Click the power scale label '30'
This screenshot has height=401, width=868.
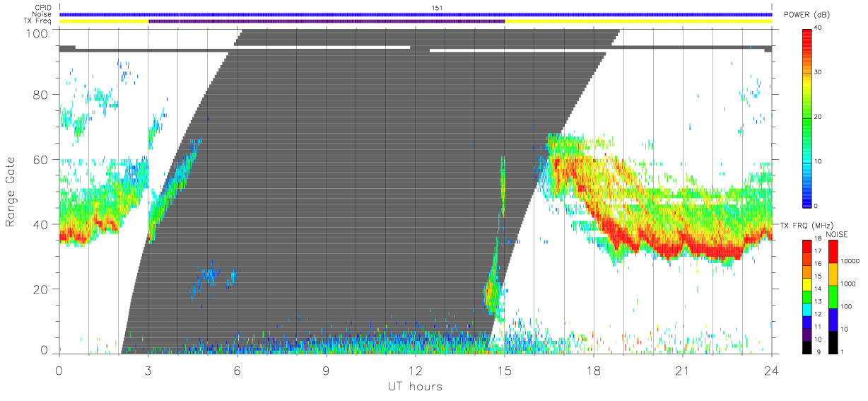click(819, 72)
